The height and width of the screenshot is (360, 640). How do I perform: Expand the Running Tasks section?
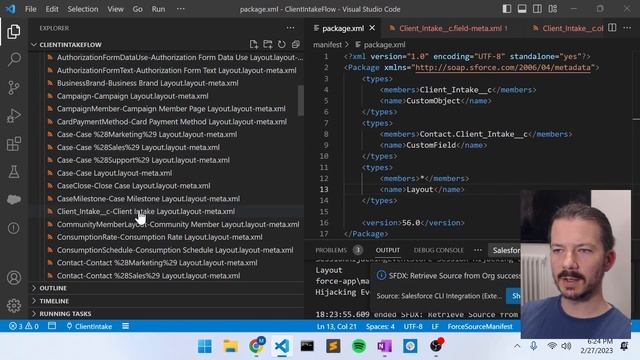pos(65,314)
